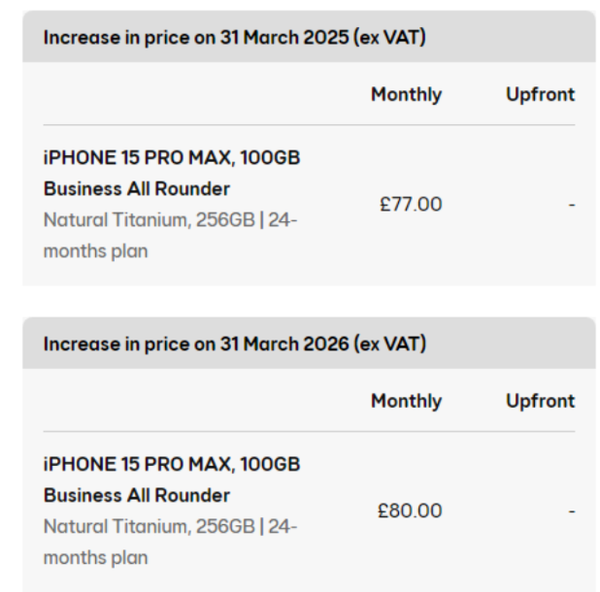Screen dimensions: 600x592
Task: Select the Monthly column header in 2026 table
Action: 406,401
